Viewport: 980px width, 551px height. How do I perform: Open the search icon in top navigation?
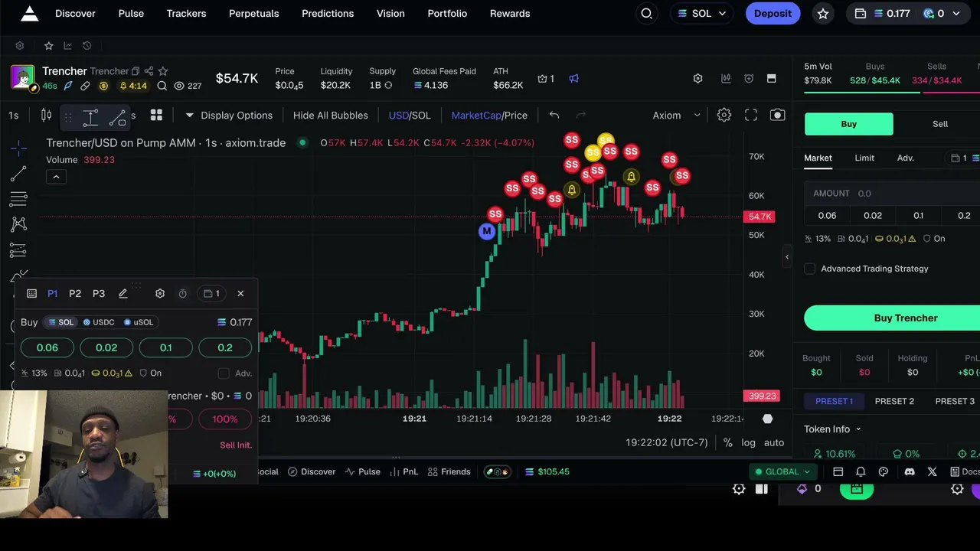point(647,13)
